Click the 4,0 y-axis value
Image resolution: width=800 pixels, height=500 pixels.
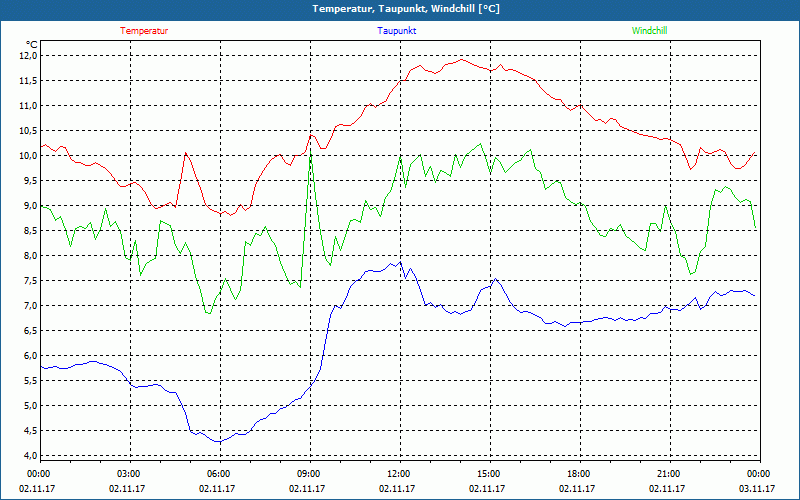pyautogui.click(x=31, y=456)
